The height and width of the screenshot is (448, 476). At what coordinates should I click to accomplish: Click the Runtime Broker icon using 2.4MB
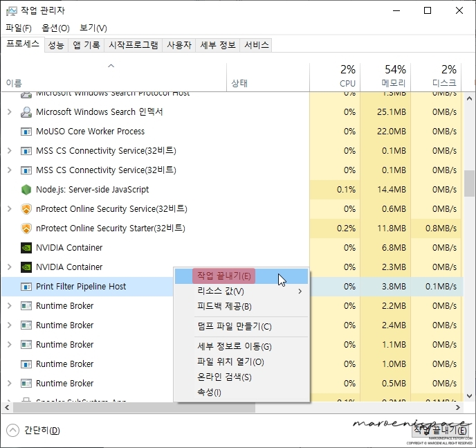[26, 325]
